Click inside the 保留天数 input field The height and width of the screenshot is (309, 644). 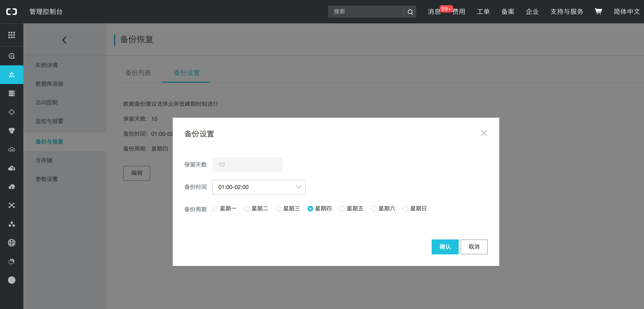[247, 165]
